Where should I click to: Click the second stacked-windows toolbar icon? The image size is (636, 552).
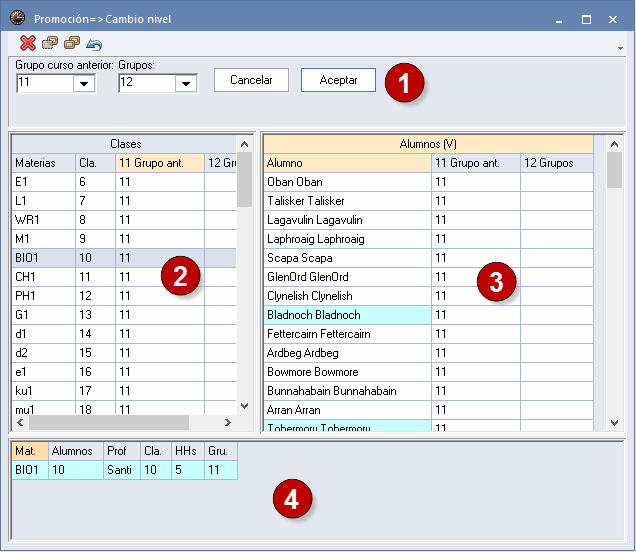coord(72,43)
